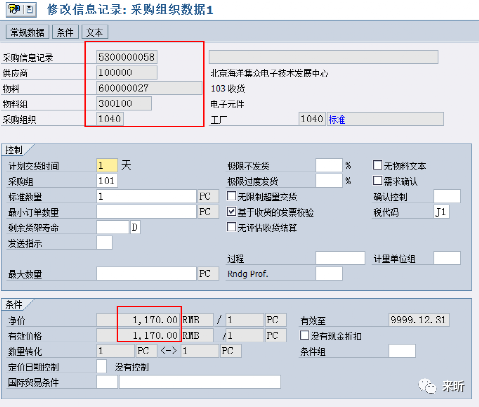Open the 文本 texts button

[x=95, y=32]
